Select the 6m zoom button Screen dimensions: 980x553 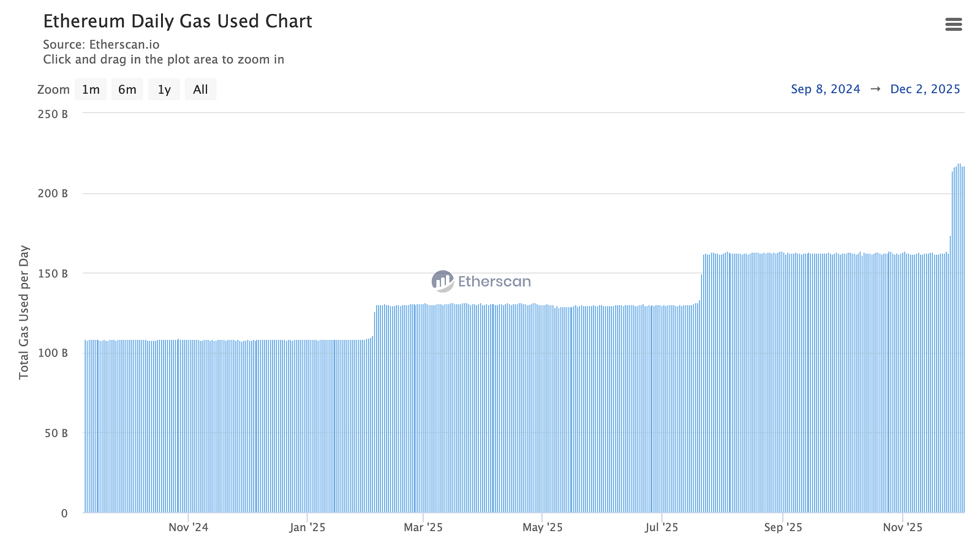coord(127,89)
